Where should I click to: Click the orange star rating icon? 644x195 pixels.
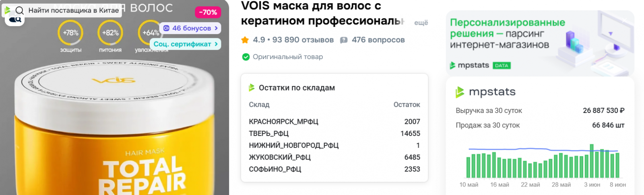[x=245, y=40]
